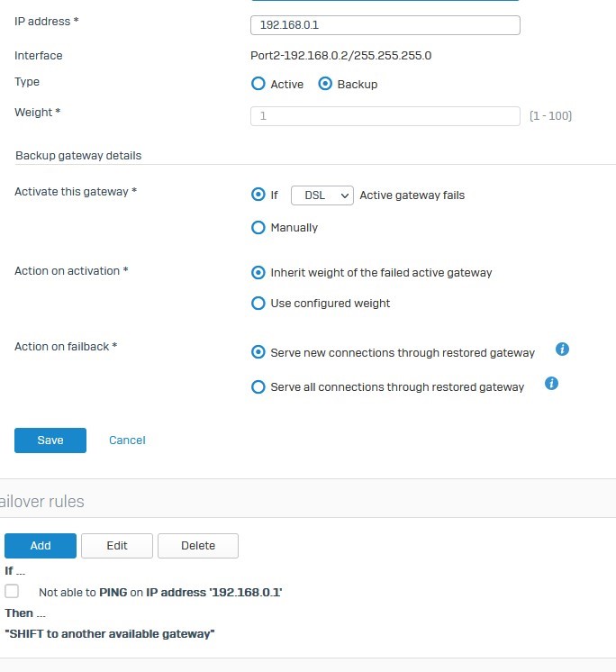
Task: Select Inherit weight of failed active gateway
Action: point(258,273)
